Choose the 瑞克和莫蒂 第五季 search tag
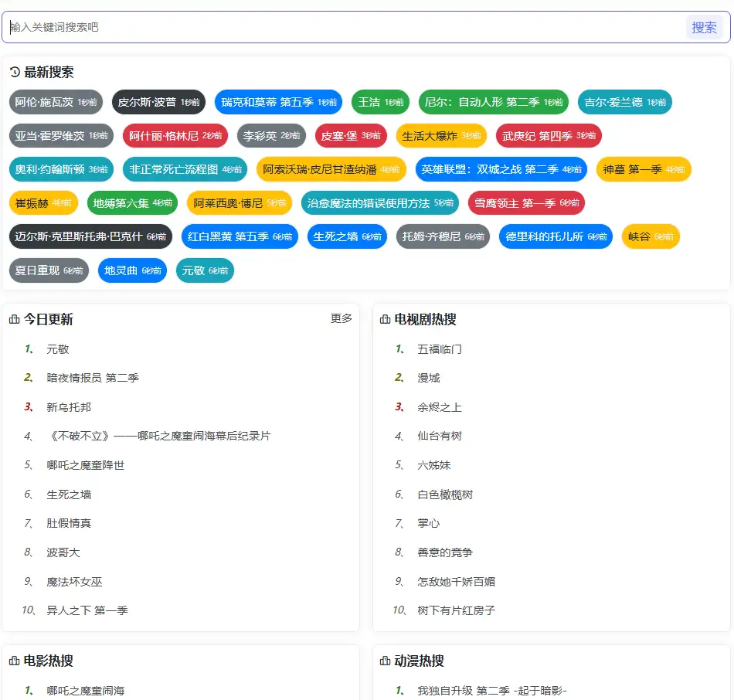734x700 pixels. [x=278, y=102]
